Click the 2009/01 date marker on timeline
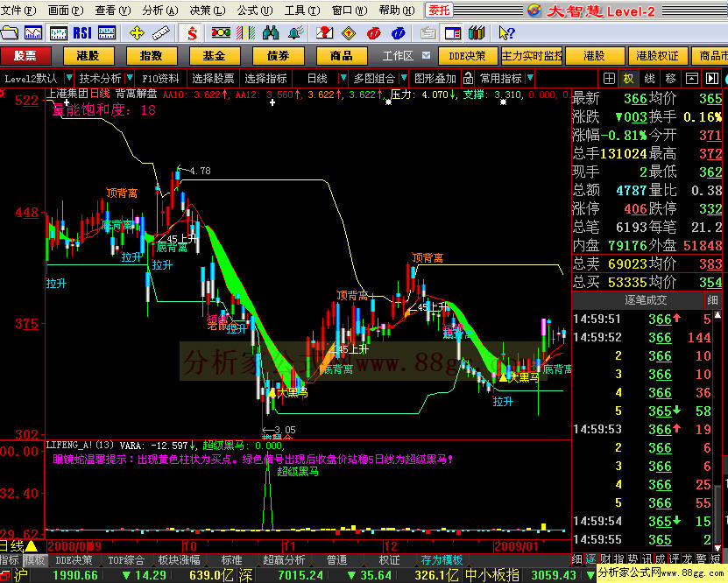 (x=516, y=546)
